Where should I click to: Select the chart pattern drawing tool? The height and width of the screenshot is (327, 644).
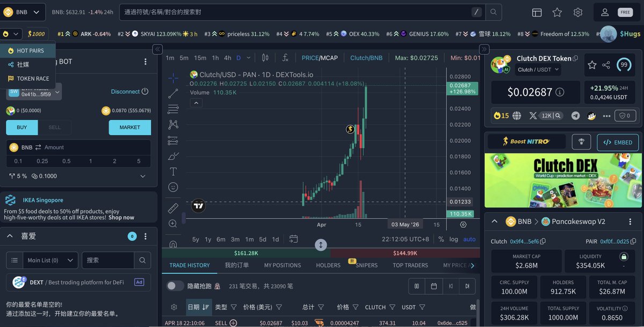point(173,125)
